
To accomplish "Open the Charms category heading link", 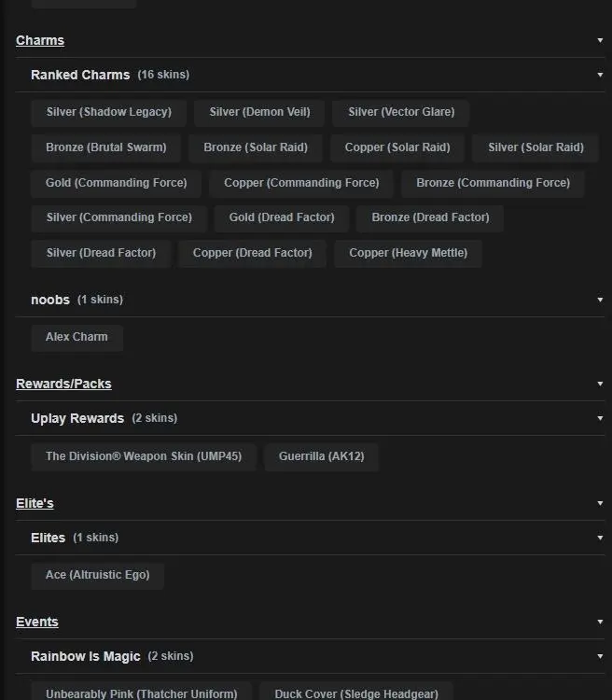I will pos(40,41).
